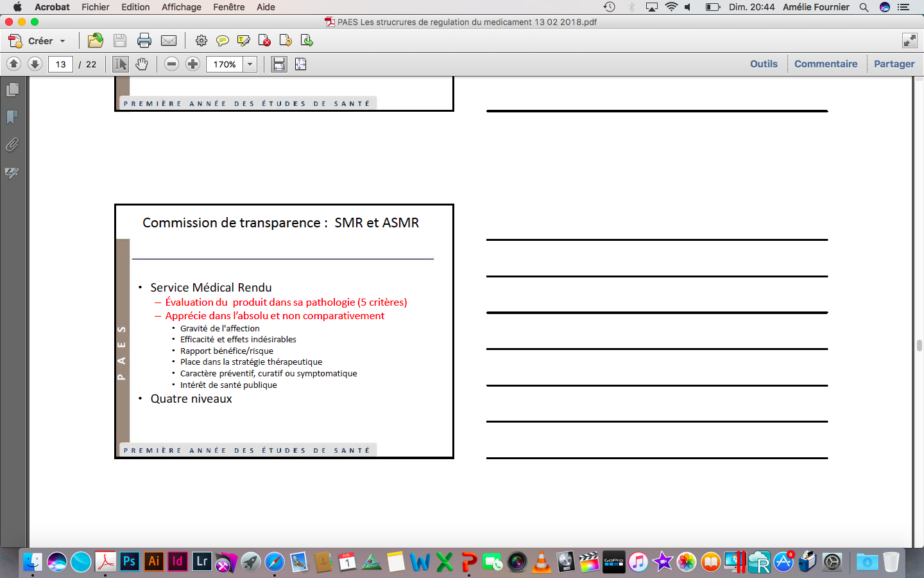
Task: Open the Commentaire pane
Action: point(825,64)
